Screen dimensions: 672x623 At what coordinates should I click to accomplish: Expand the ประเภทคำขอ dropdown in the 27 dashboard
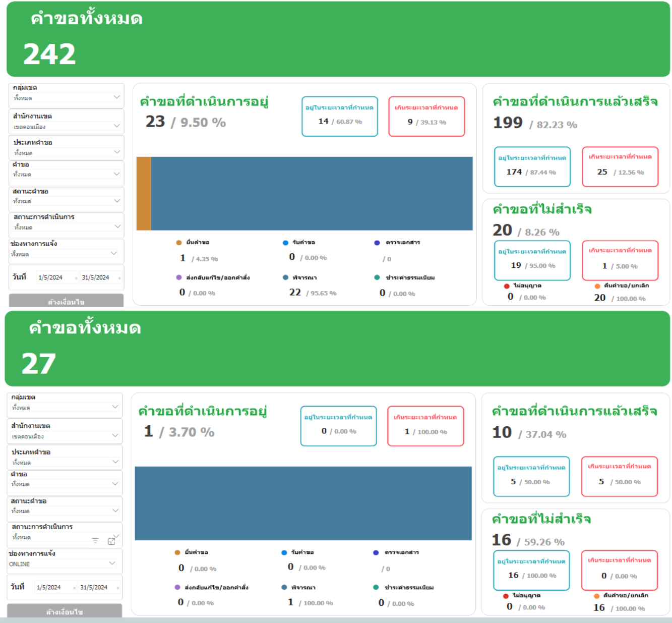115,462
